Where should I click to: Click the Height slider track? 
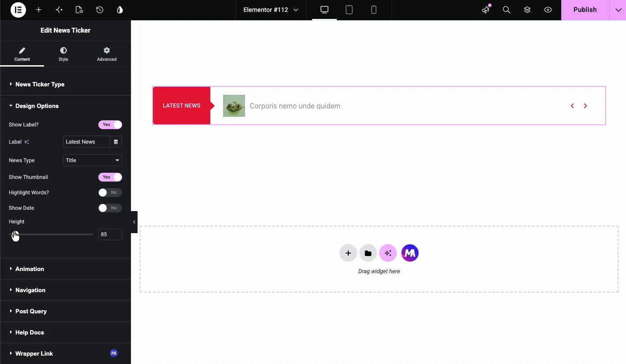point(51,234)
